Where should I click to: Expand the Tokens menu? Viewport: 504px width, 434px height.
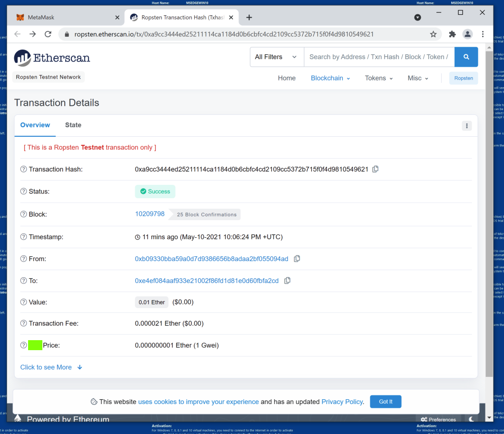coord(379,78)
